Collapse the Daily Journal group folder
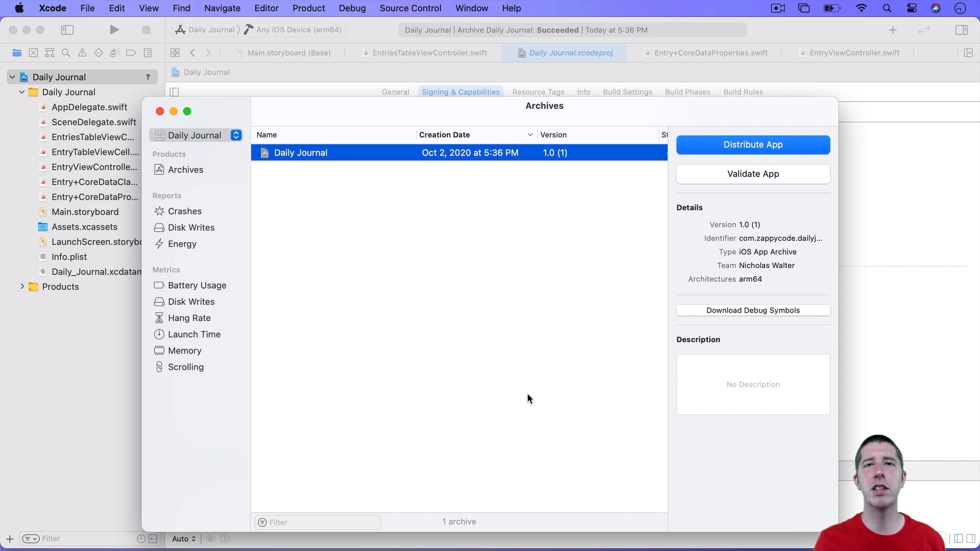The image size is (980, 551). [x=22, y=92]
